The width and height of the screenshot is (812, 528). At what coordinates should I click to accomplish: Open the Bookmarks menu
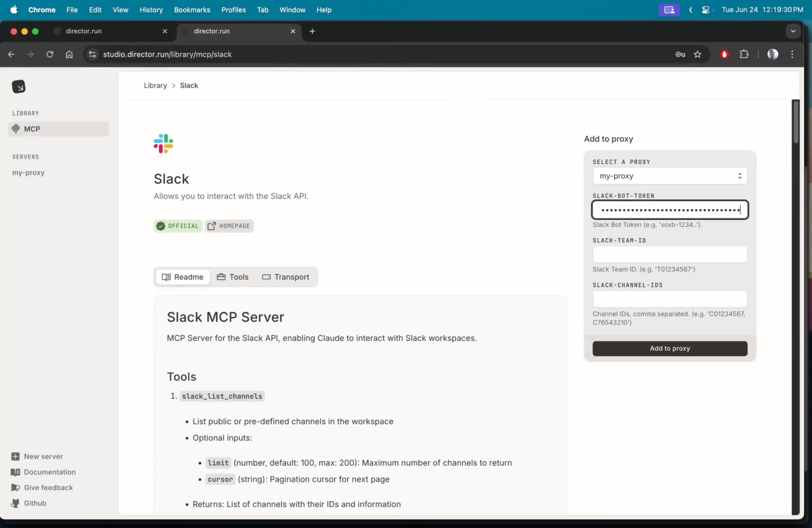pyautogui.click(x=192, y=10)
